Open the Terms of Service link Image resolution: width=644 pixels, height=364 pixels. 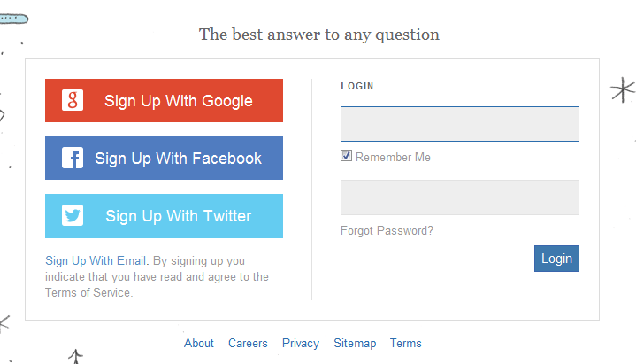[88, 293]
